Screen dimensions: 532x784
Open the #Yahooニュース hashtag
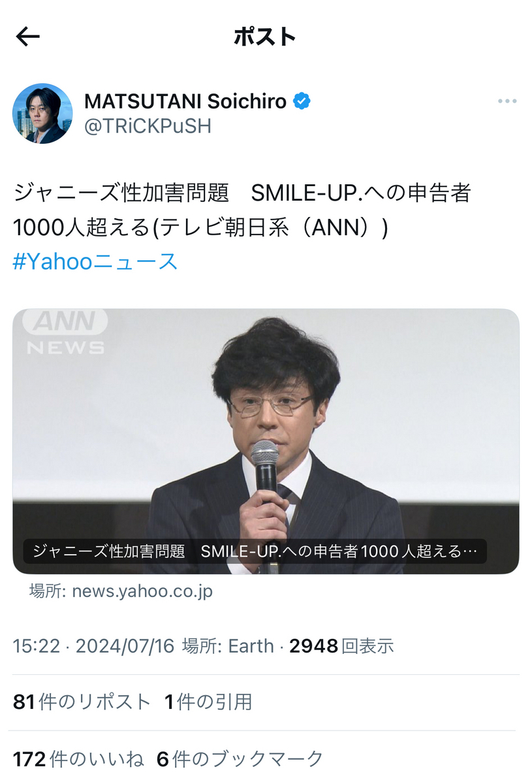(x=95, y=262)
